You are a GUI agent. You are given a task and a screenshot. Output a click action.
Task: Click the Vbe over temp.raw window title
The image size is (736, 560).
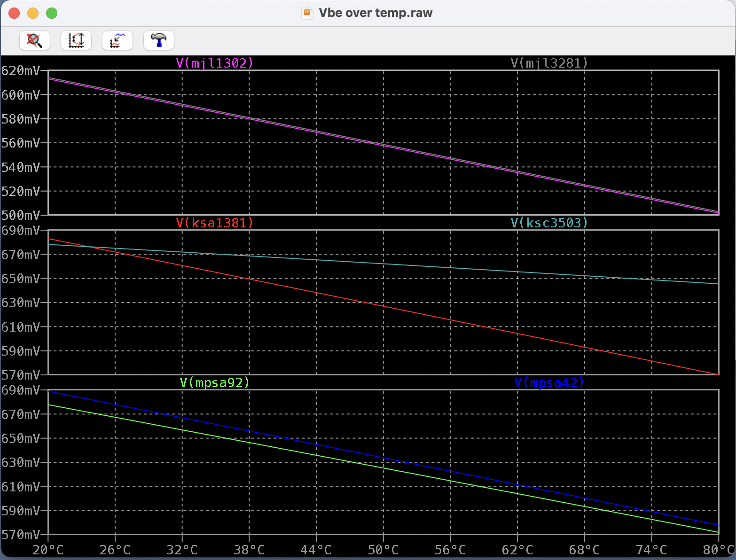376,13
